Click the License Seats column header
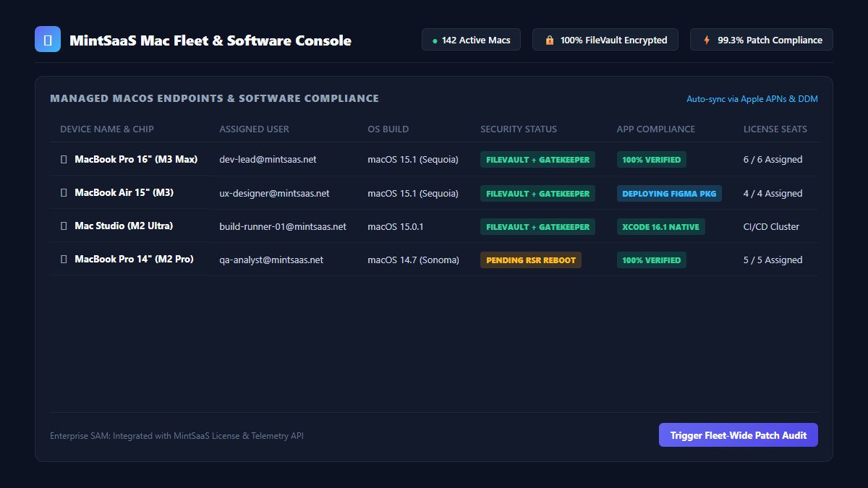 point(775,129)
